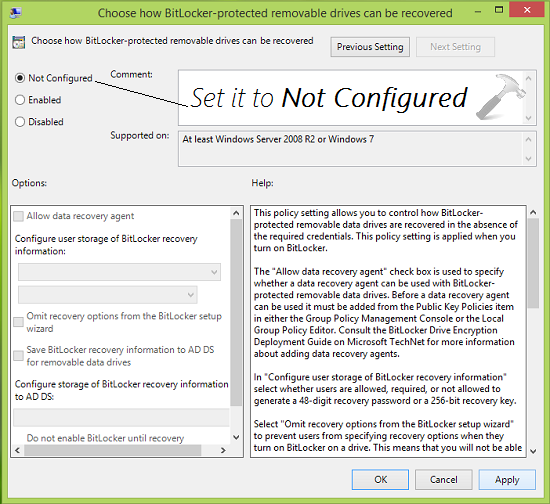
Task: Click the policy icon beside the setting title
Action: (x=19, y=42)
